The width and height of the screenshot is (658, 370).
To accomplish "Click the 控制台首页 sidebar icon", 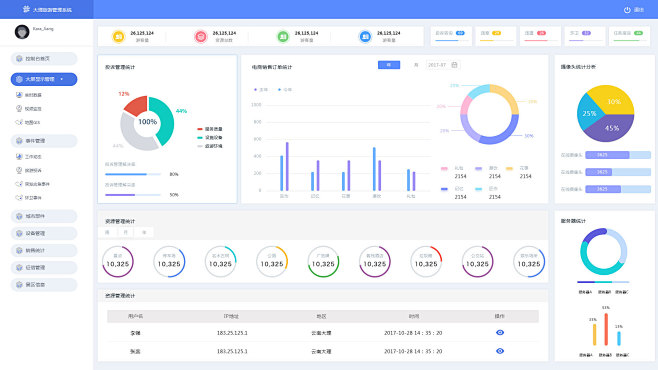I will pos(19,59).
